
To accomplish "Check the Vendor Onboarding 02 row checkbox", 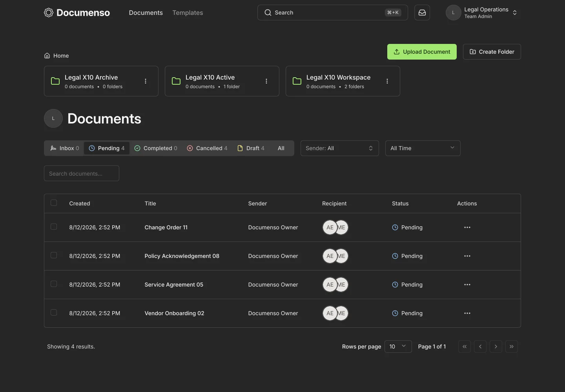I will point(54,312).
